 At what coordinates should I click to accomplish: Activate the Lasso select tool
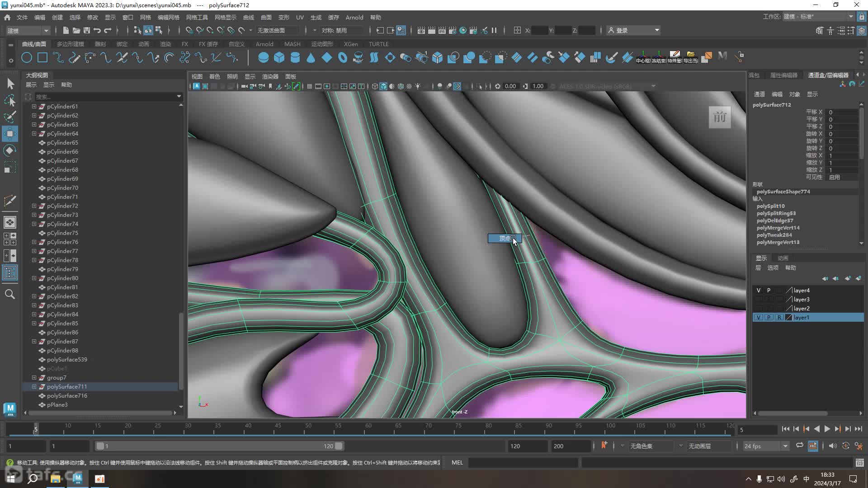pos(10,100)
